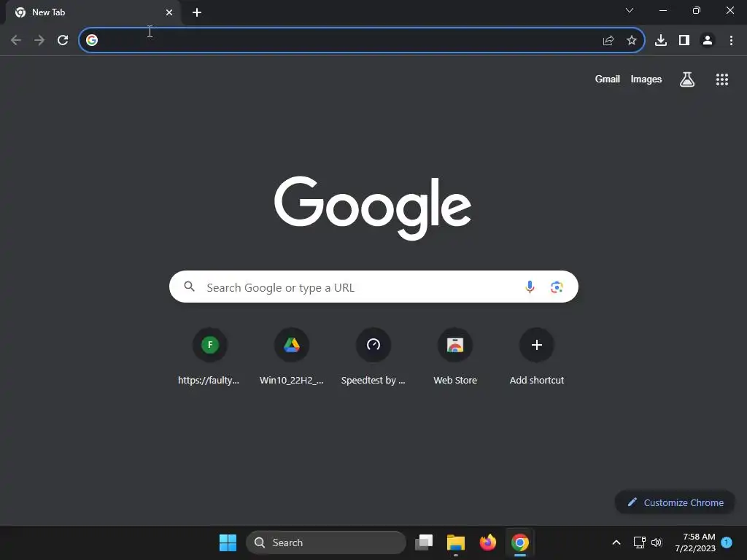Screen dimensions: 747x560
Task: Start voice search with microphone icon
Action: click(530, 287)
